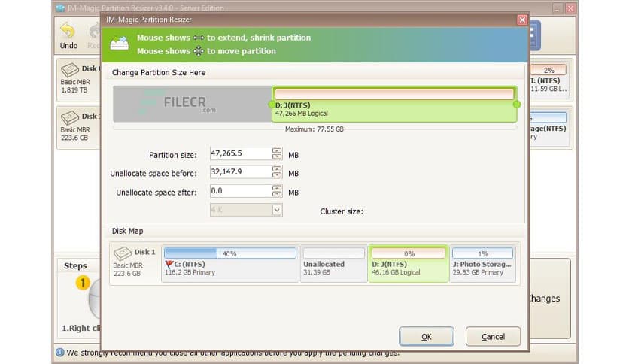Viewport: 629px width, 364px height.
Task: Click the Partition size input field
Action: (x=241, y=153)
